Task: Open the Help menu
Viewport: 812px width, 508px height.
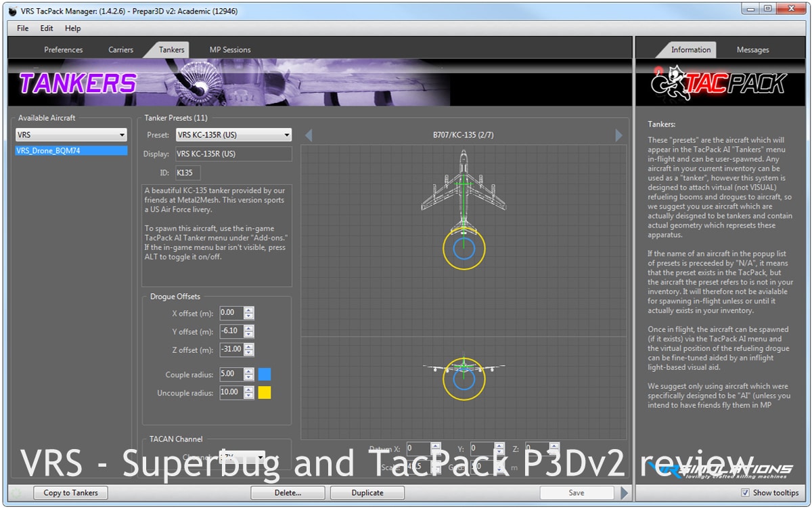Action: [72, 28]
